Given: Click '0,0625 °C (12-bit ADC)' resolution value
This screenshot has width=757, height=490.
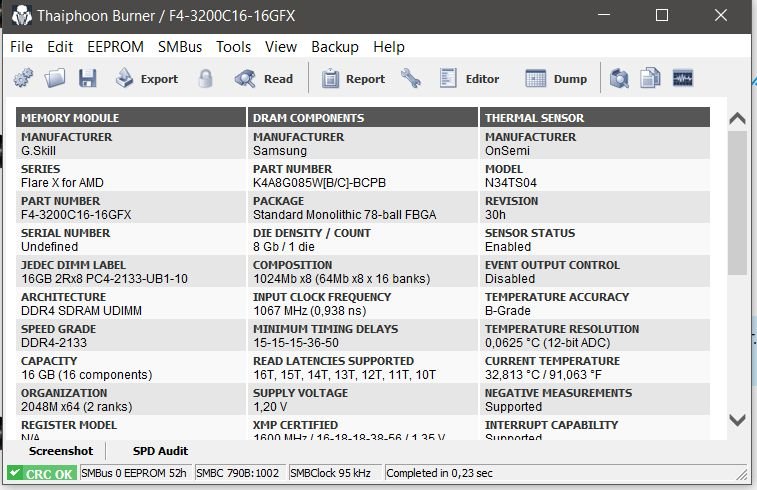Looking at the screenshot, I should [547, 342].
